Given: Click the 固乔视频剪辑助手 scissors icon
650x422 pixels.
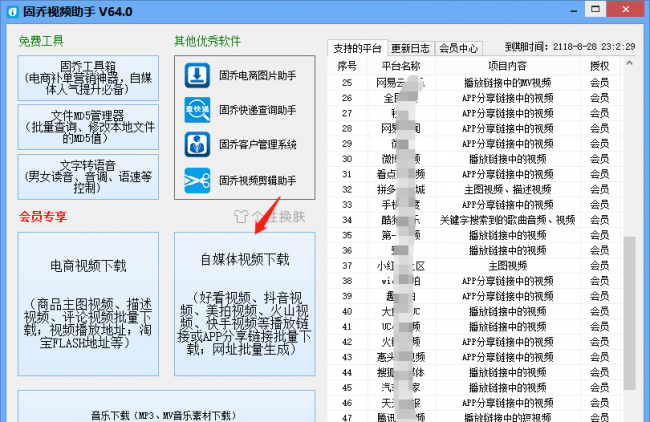Looking at the screenshot, I should click(197, 181).
